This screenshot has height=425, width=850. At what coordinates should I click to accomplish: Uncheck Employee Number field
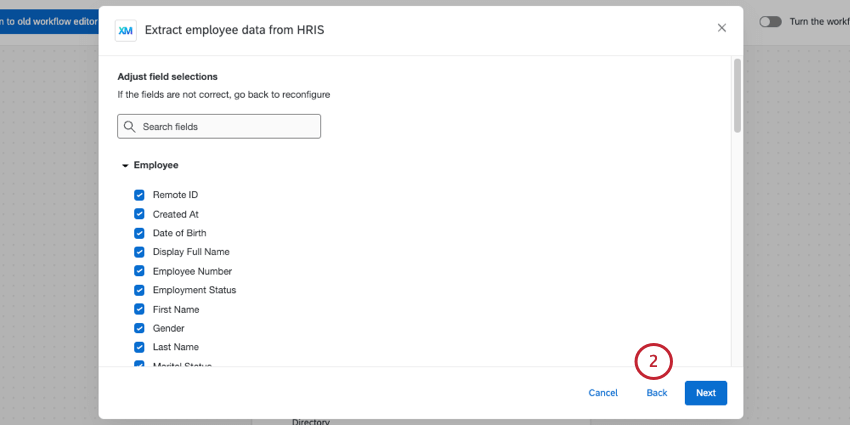[140, 271]
